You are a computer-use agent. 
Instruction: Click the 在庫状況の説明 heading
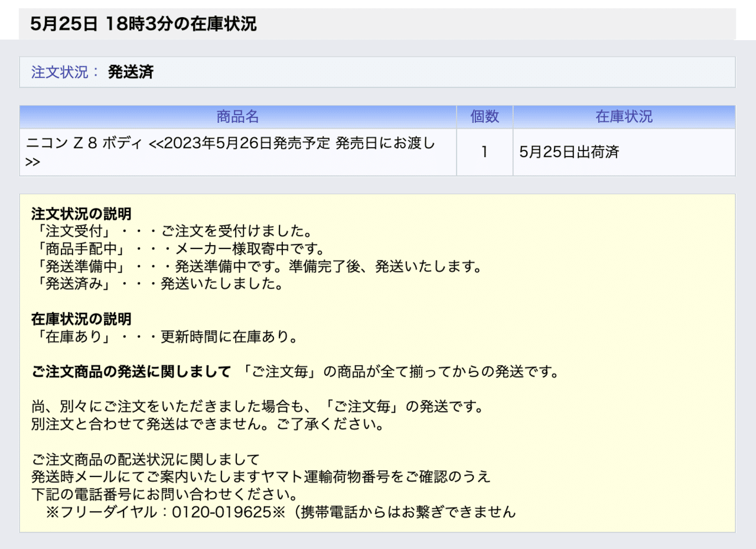pyautogui.click(x=81, y=319)
